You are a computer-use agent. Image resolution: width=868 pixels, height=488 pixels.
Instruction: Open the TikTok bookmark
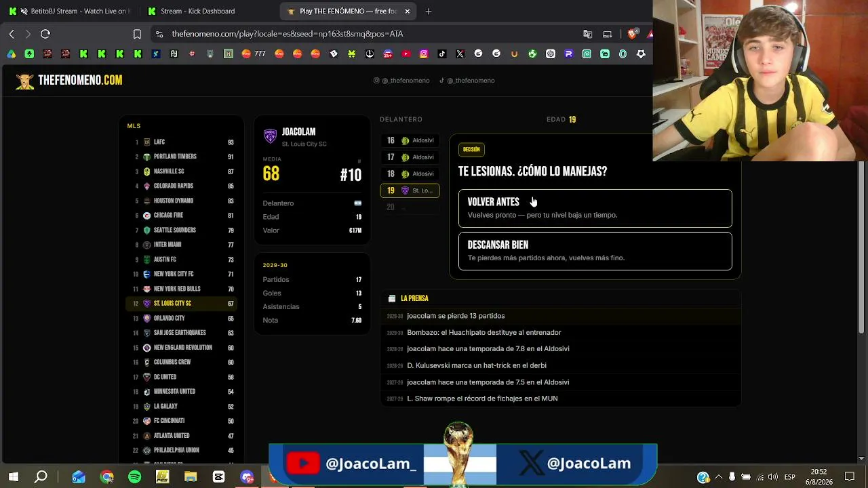(x=442, y=54)
